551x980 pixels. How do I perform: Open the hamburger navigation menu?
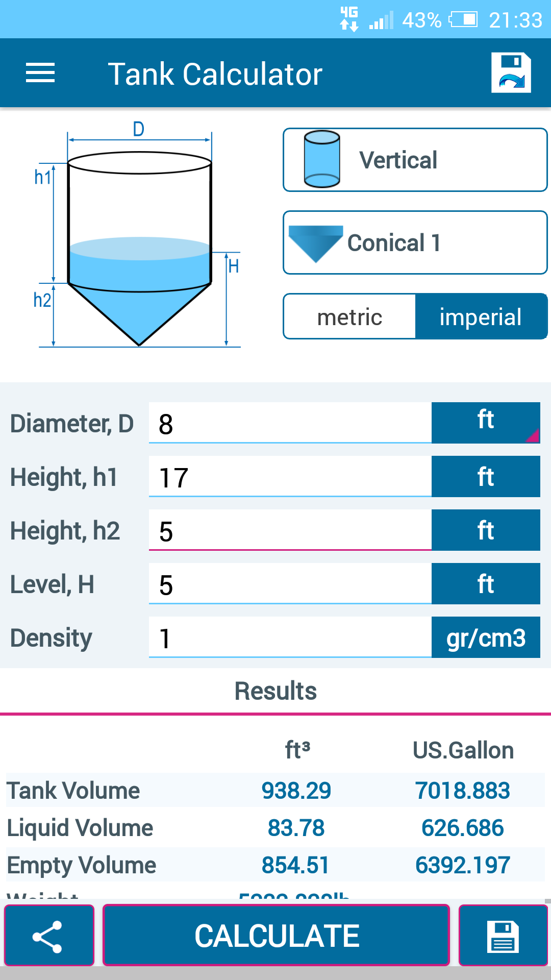(x=40, y=73)
